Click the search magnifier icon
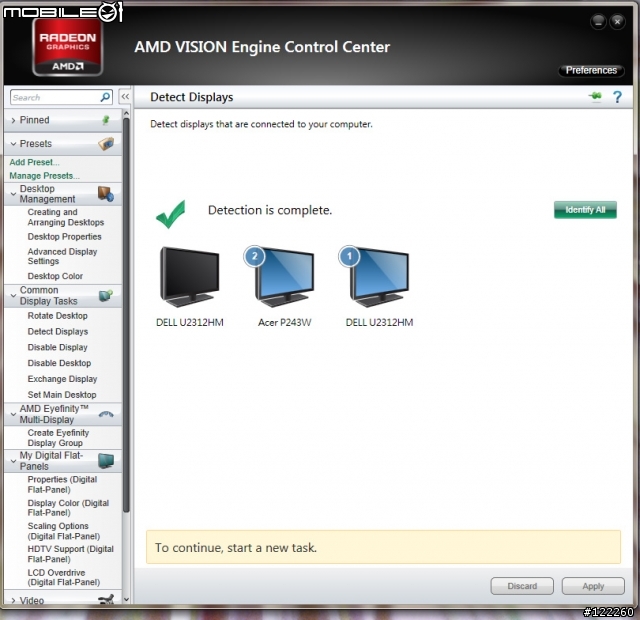Viewport: 640px width, 620px height. (105, 97)
